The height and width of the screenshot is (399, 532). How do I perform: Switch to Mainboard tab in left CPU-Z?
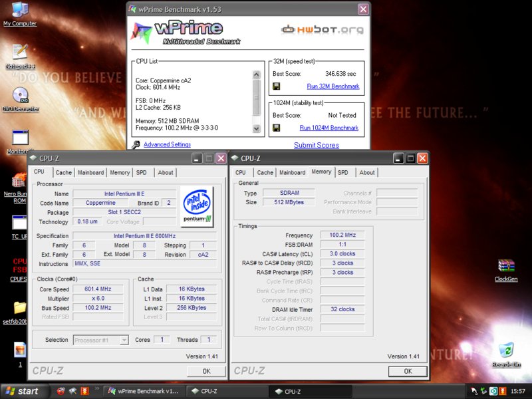coord(91,172)
